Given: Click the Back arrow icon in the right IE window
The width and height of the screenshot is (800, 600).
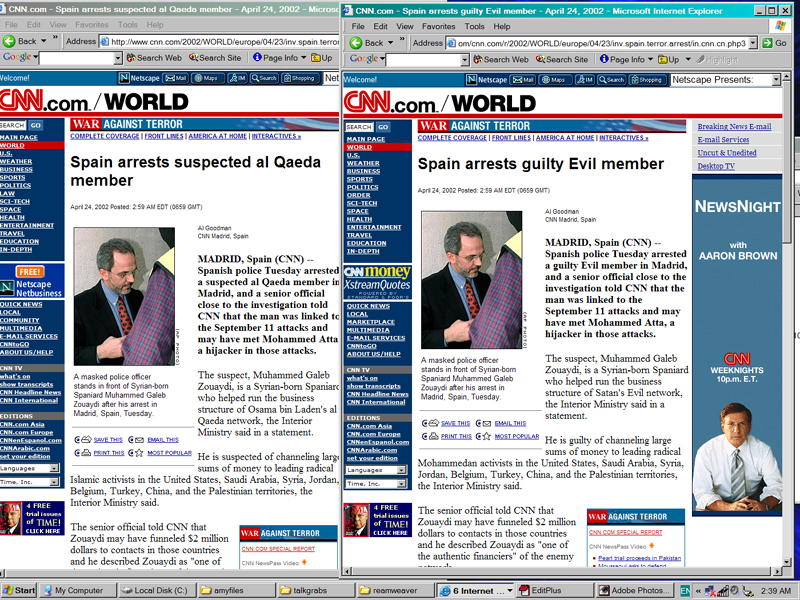Looking at the screenshot, I should point(356,43).
